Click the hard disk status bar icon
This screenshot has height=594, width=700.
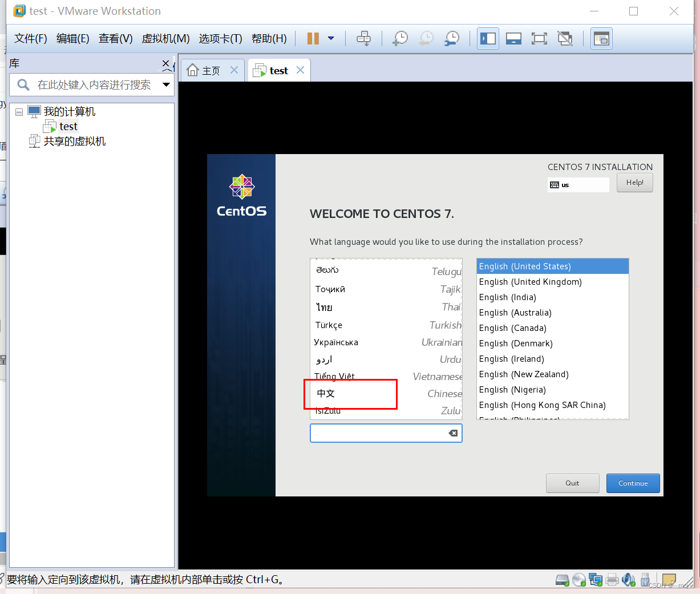(563, 580)
